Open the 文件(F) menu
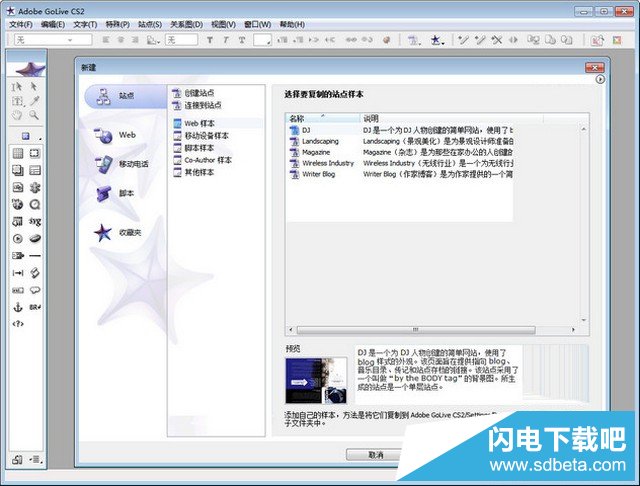 pos(21,24)
